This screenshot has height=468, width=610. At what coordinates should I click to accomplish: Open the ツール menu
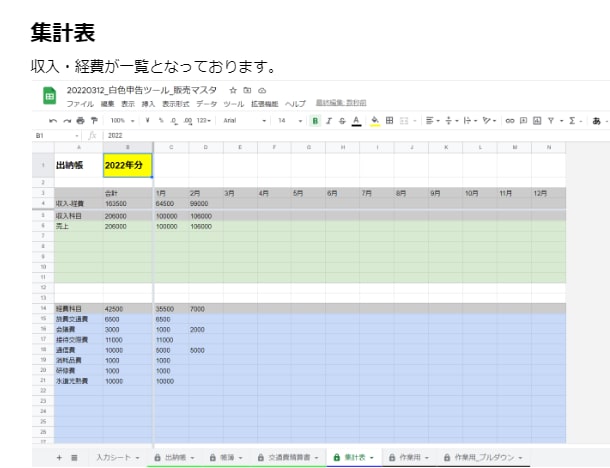[234, 104]
